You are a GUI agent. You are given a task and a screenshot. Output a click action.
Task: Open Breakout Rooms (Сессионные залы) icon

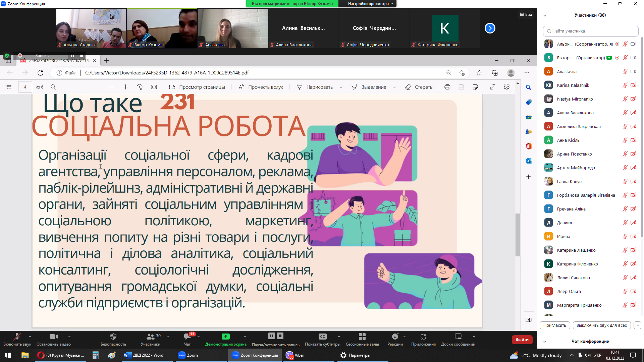(x=362, y=337)
